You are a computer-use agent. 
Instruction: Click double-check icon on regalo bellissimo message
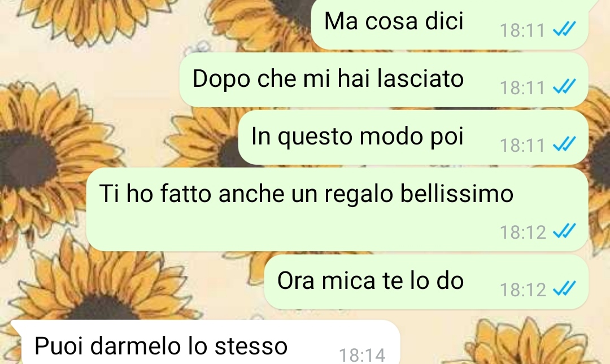564,231
